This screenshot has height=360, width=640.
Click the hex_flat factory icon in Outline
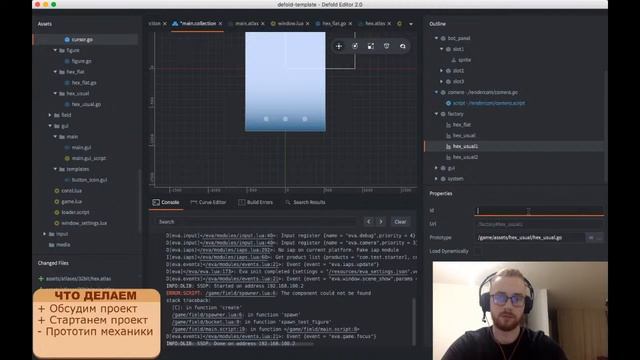point(448,125)
